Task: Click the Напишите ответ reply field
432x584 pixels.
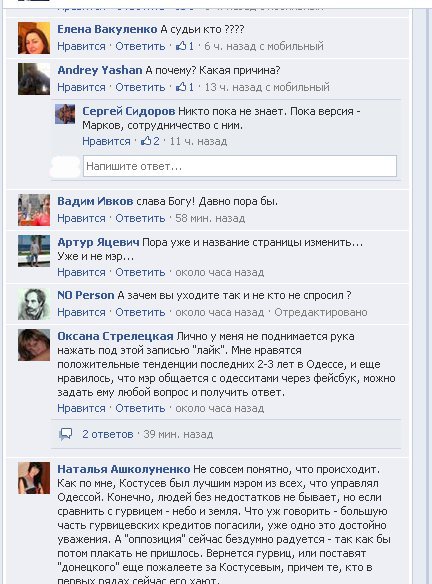Action: click(x=240, y=166)
